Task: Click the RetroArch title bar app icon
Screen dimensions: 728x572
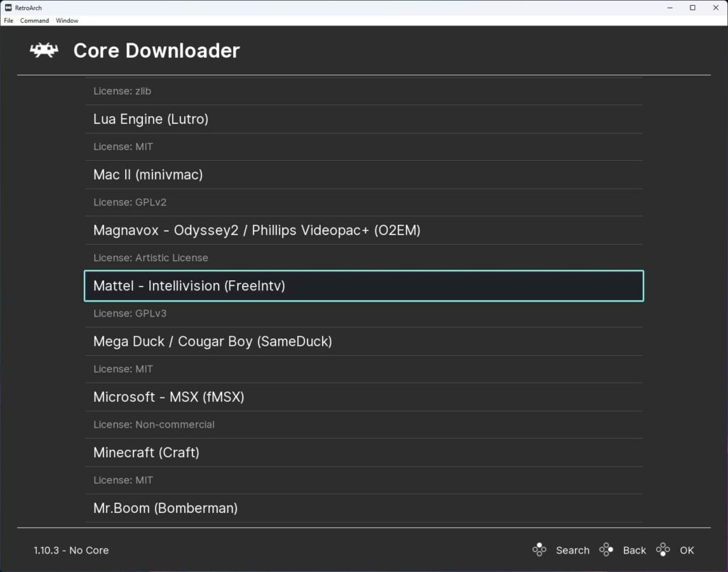Action: coord(8,7)
